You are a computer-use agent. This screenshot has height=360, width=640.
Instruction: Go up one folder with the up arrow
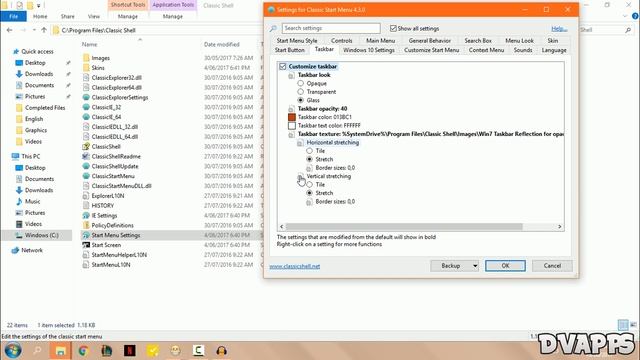44,30
